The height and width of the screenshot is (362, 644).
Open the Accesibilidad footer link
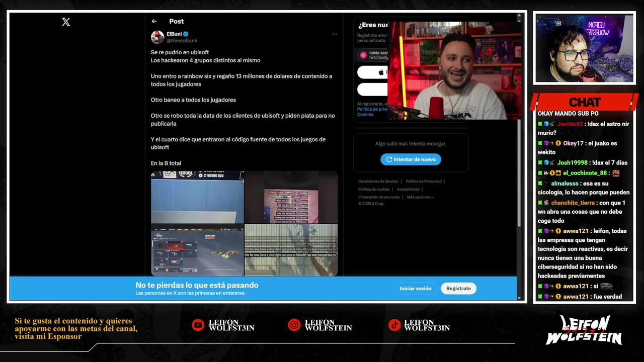408,190
